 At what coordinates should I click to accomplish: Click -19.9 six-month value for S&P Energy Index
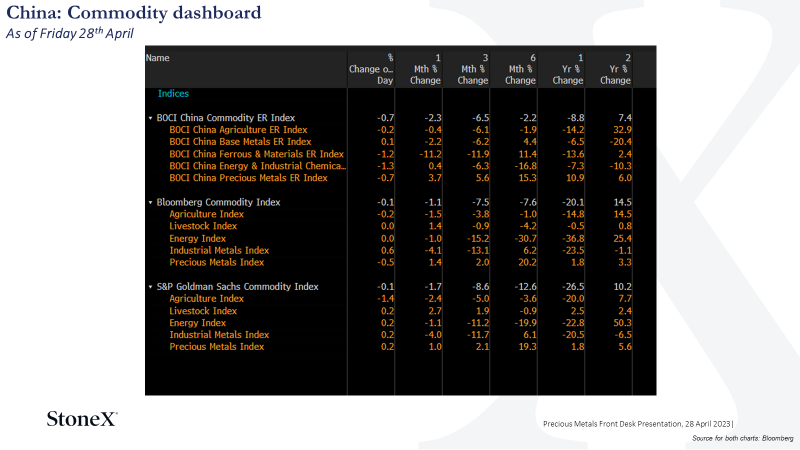pyautogui.click(x=525, y=323)
